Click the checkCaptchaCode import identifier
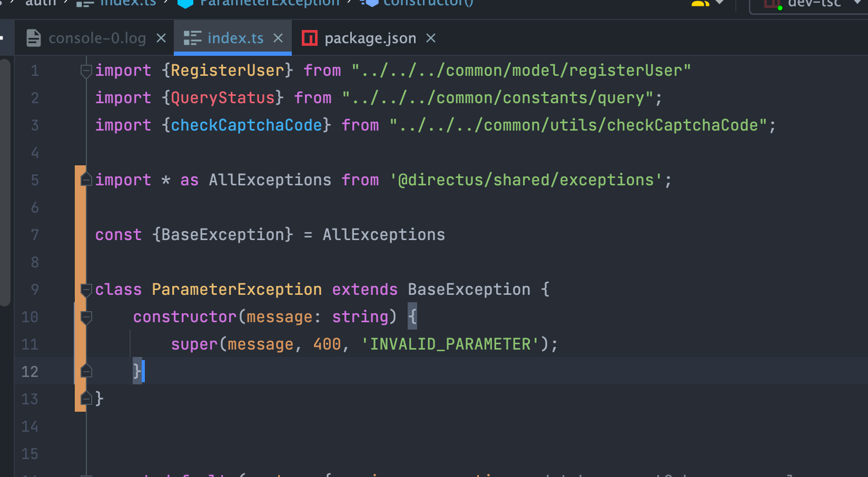The width and height of the screenshot is (868, 477). 246,125
